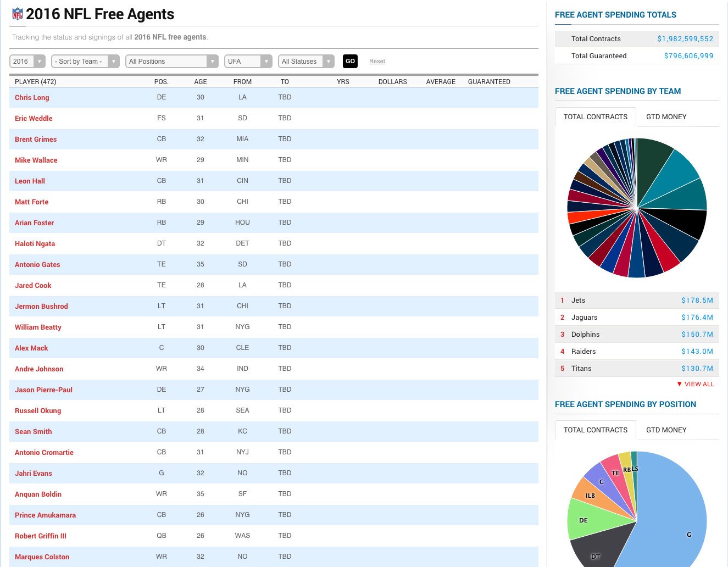Open Russell Okung player link

coord(38,410)
